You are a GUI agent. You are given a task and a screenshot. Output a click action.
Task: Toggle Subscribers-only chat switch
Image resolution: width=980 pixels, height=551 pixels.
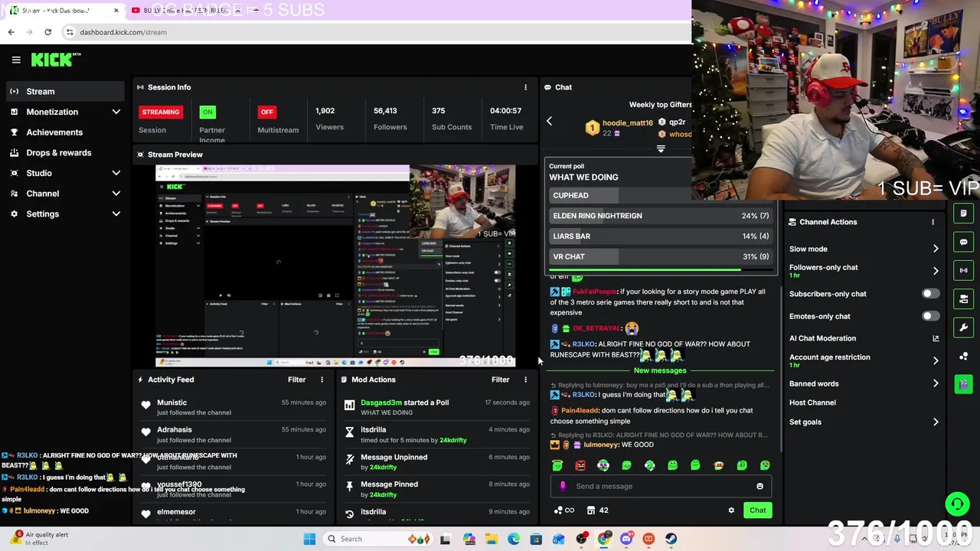pyautogui.click(x=929, y=294)
